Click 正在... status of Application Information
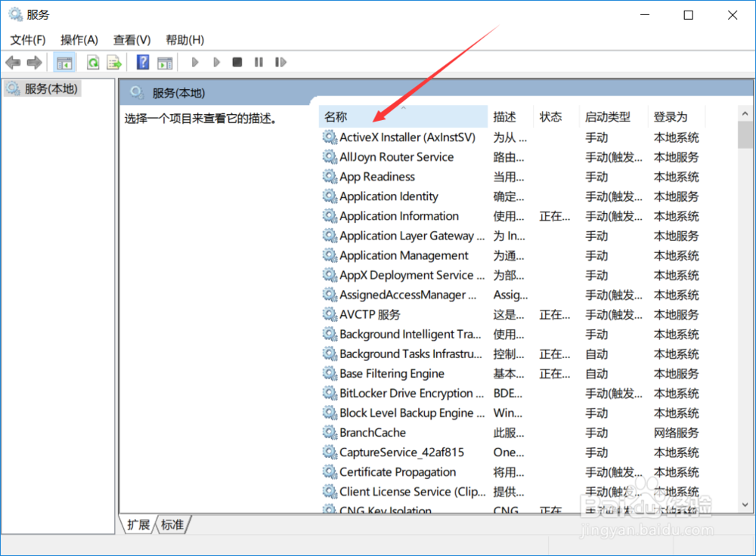Image resolution: width=756 pixels, height=556 pixels. coord(554,216)
